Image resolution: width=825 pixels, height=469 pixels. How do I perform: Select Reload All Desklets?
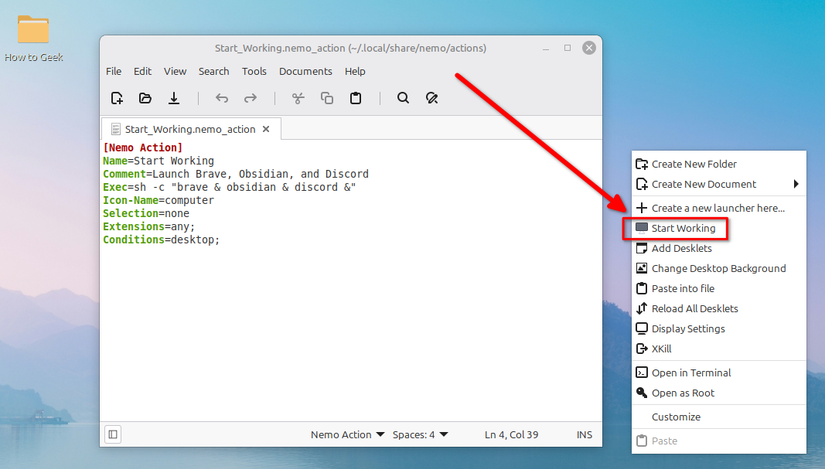719,308
